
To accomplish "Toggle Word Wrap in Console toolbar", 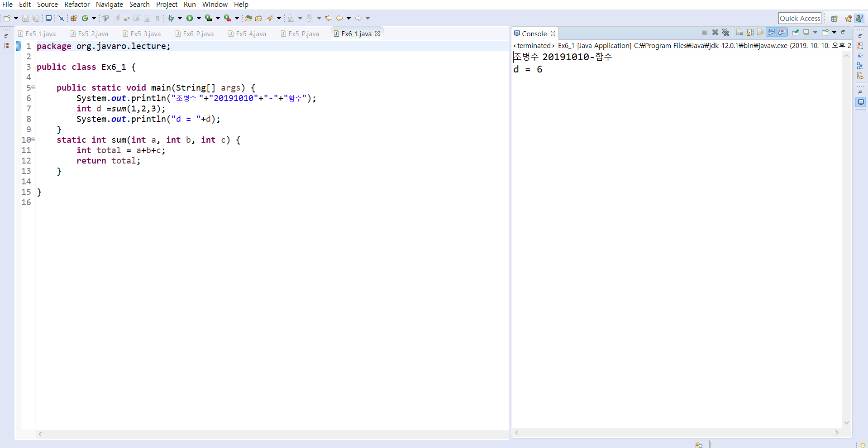I will click(760, 32).
